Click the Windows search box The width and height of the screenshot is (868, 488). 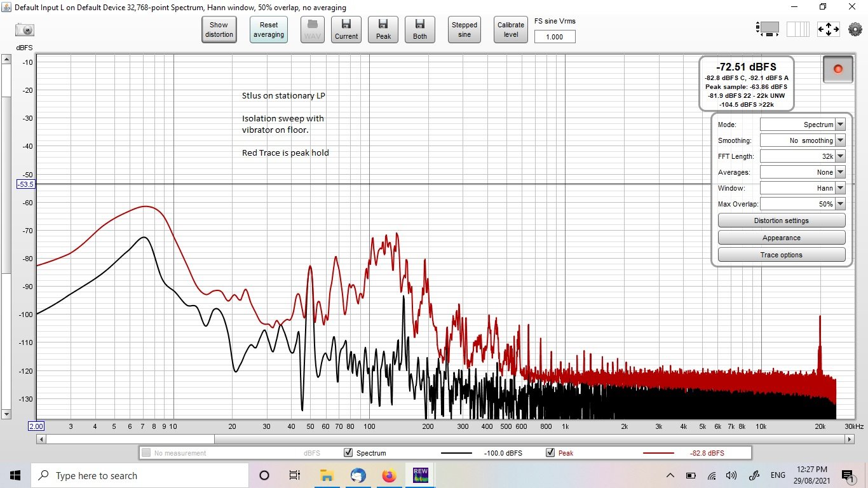pyautogui.click(x=140, y=475)
